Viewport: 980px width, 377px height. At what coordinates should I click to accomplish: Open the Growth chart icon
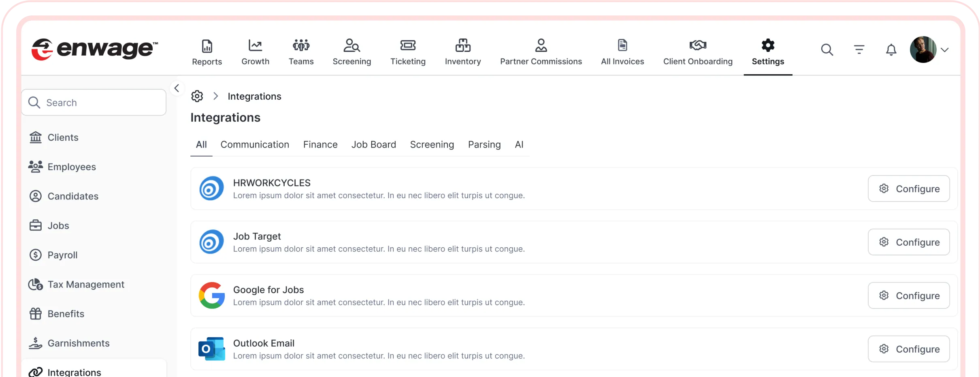(255, 45)
